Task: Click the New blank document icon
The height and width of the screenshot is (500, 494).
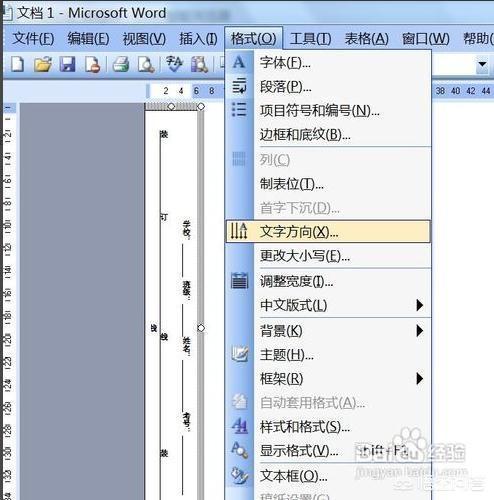Action: [17, 64]
